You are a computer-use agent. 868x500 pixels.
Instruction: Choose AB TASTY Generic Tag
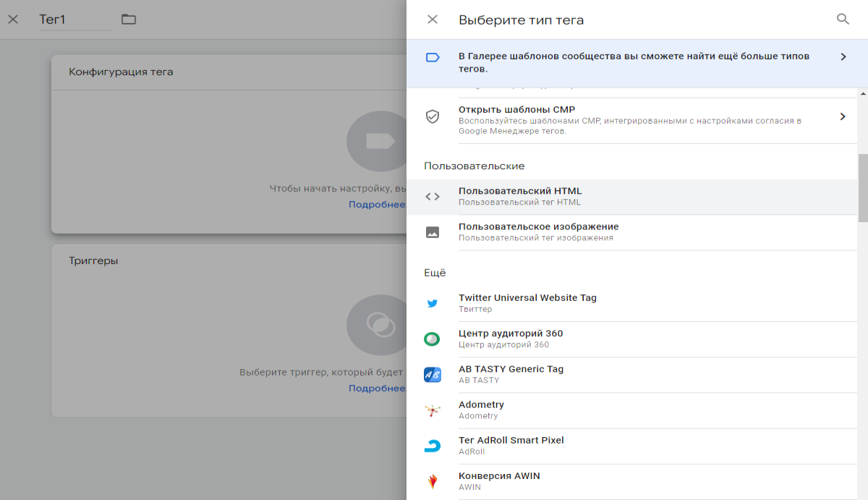tap(631, 374)
